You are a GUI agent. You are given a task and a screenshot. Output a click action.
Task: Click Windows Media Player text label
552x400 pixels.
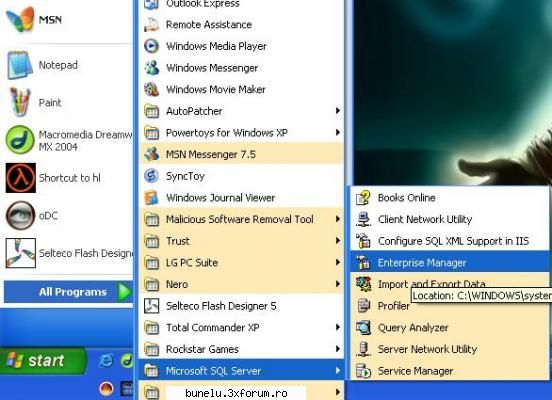(216, 46)
